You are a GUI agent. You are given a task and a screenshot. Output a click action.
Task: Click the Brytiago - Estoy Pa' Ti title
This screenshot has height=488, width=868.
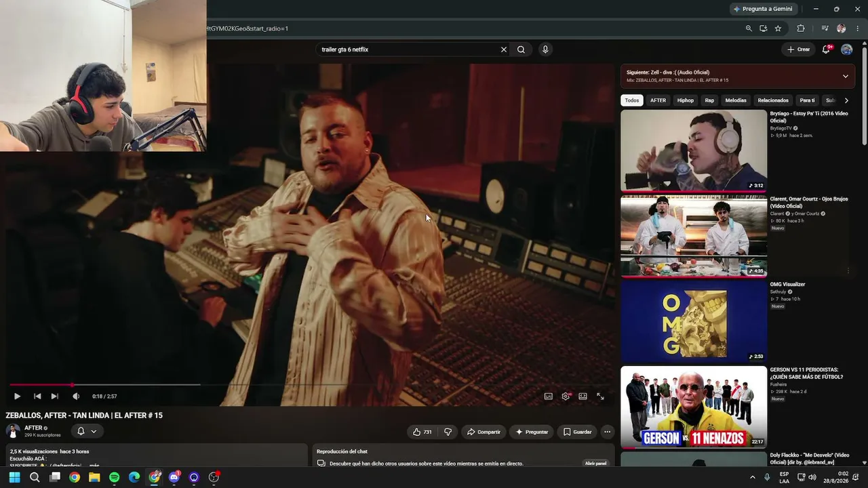pos(809,117)
